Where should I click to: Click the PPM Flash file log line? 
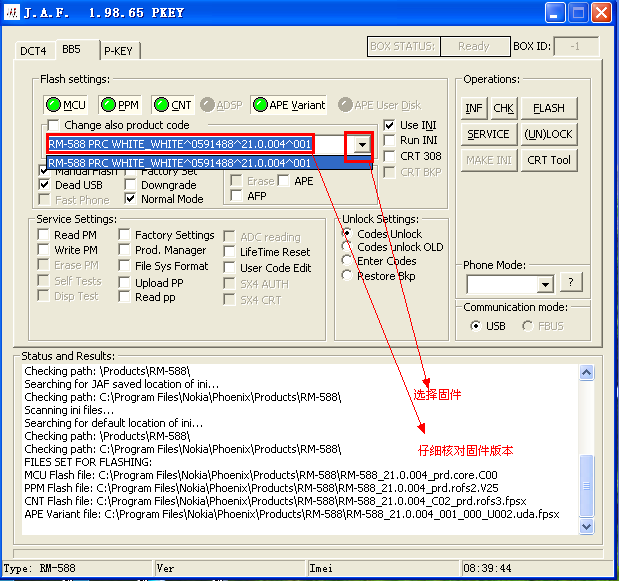(x=261, y=488)
